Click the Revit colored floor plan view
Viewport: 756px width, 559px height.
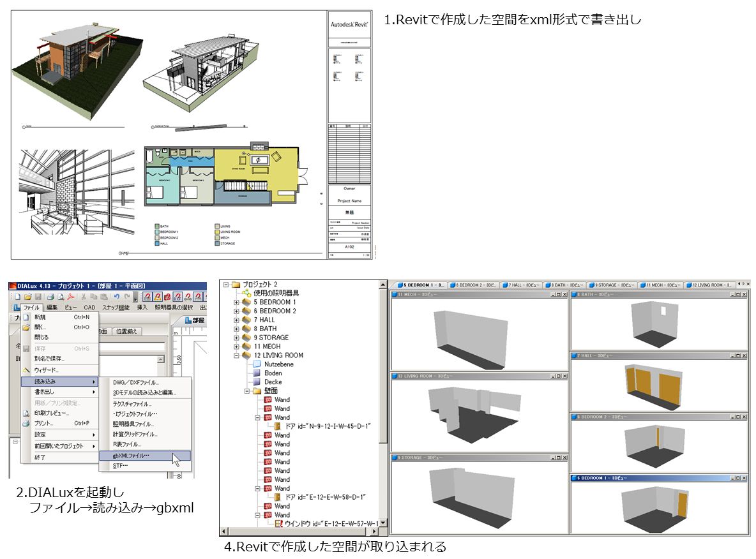[x=225, y=175]
